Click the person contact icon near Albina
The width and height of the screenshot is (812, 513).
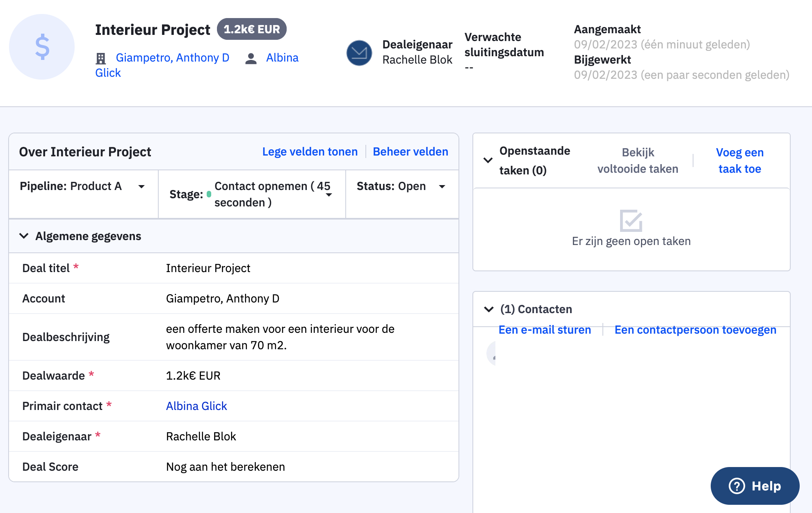[x=251, y=59]
